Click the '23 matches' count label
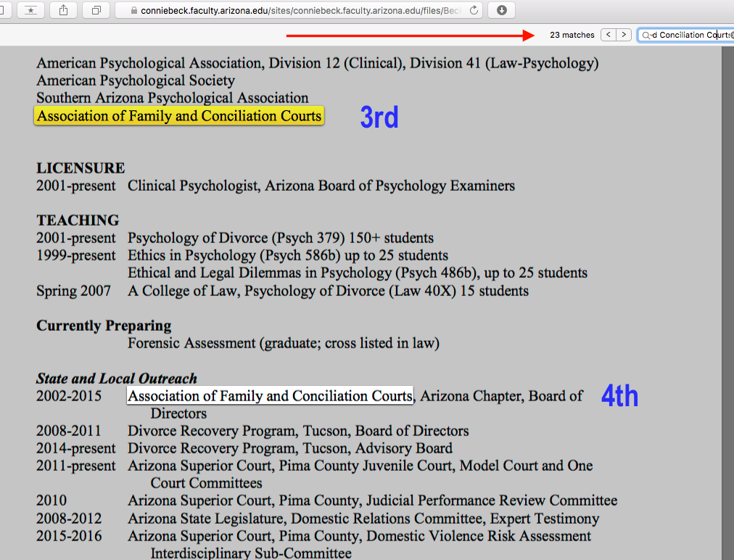The width and height of the screenshot is (734, 560). pyautogui.click(x=572, y=35)
